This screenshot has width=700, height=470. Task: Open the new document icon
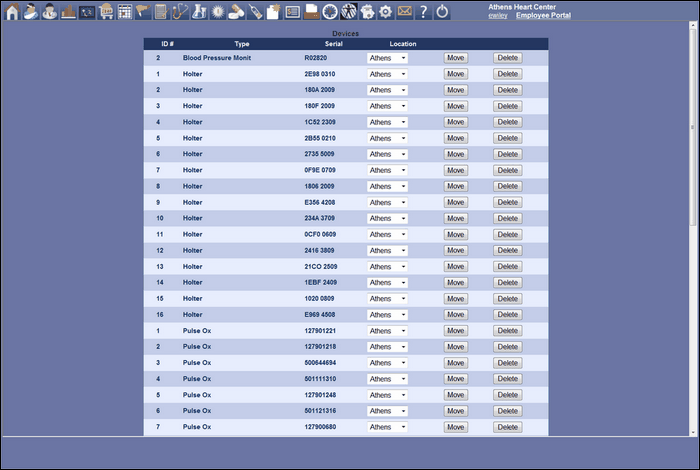pos(273,12)
